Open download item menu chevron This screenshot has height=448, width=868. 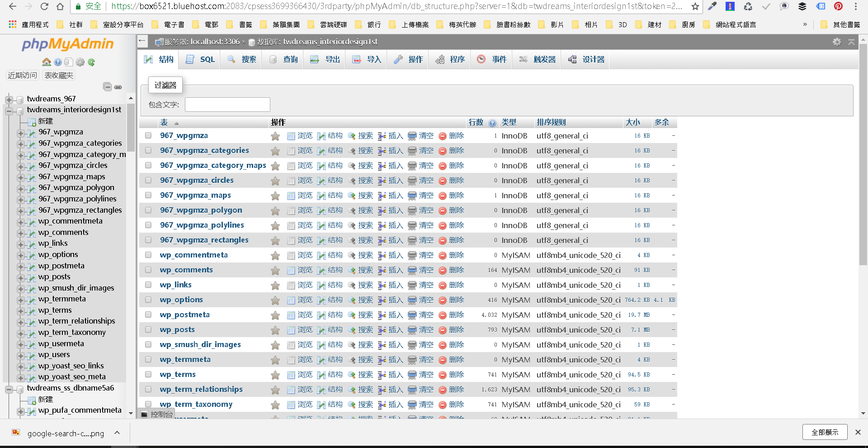pyautogui.click(x=117, y=433)
